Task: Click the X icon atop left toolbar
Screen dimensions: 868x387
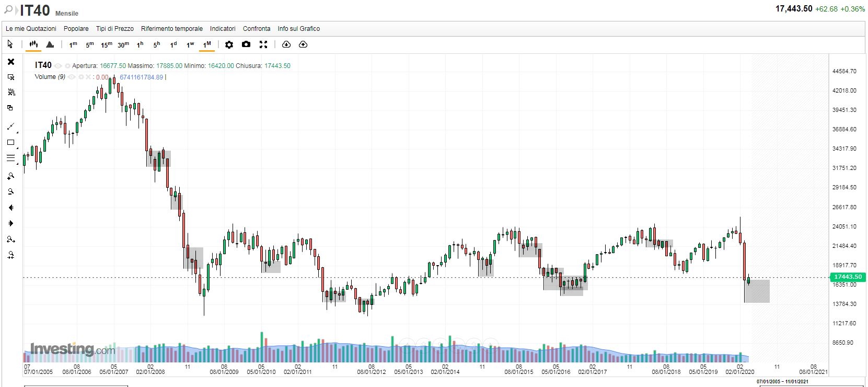Action: (11, 62)
